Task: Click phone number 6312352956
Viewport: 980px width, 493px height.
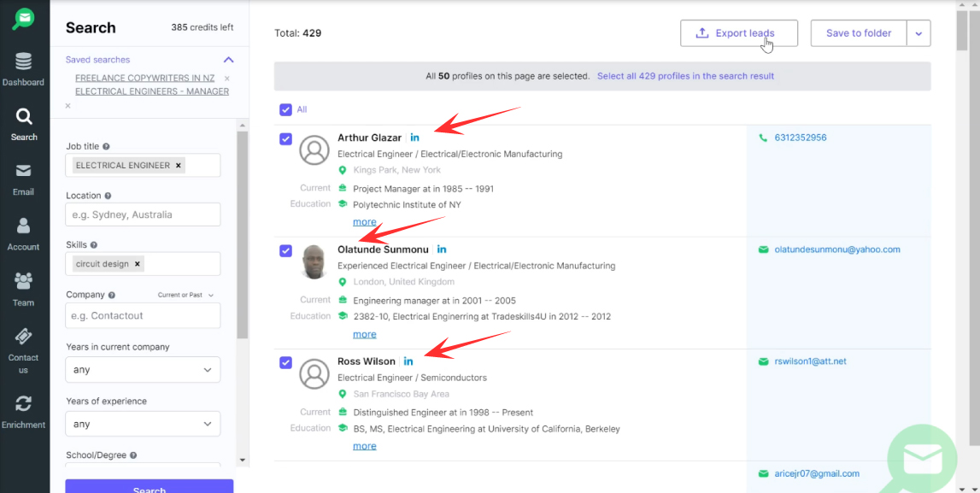Action: click(x=800, y=138)
